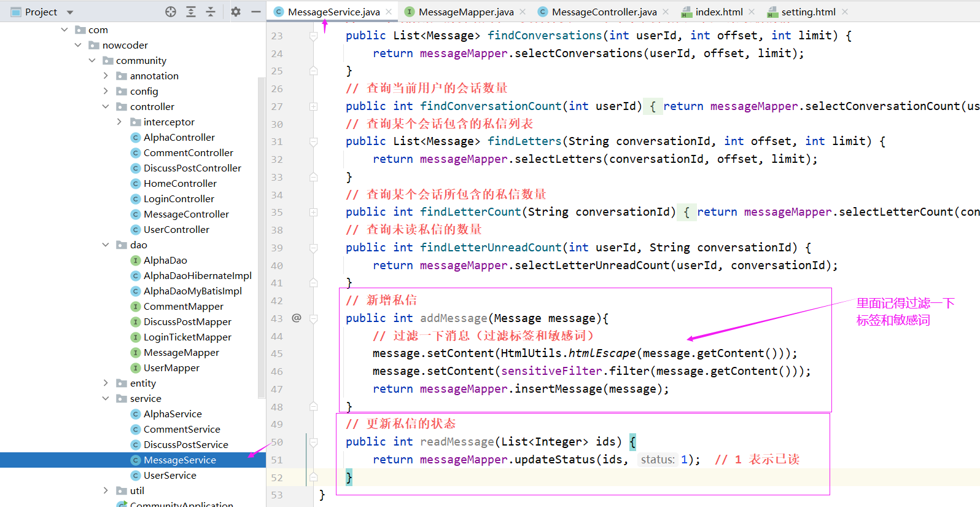This screenshot has height=507, width=980.
Task: Expand the config package
Action: click(106, 91)
